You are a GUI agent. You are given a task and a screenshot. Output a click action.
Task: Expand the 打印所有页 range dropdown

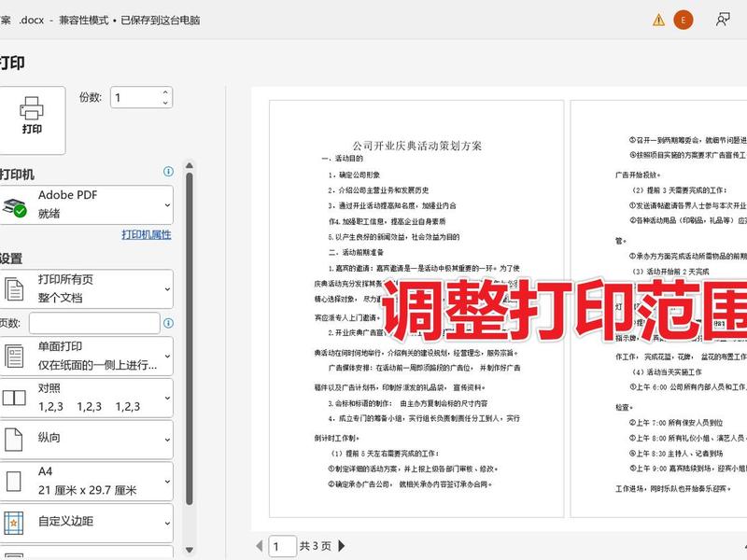coord(86,288)
